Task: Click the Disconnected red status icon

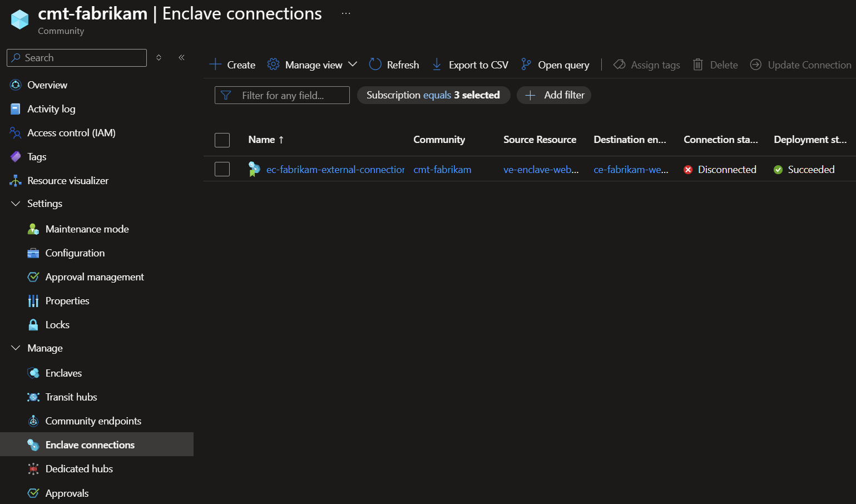Action: pyautogui.click(x=688, y=170)
